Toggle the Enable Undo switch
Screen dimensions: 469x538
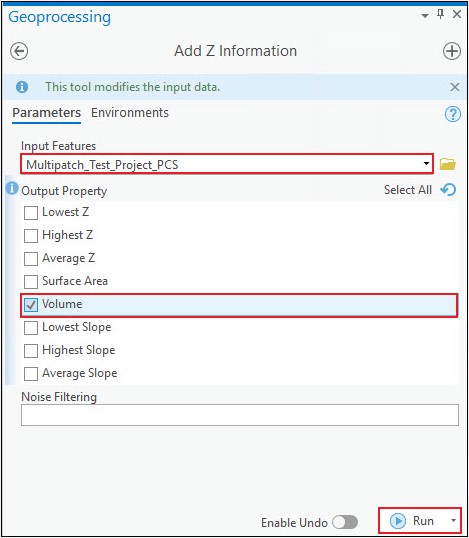345,522
